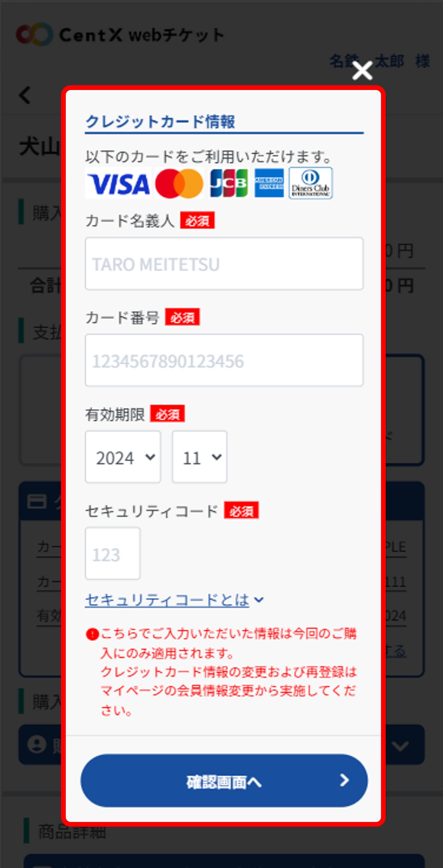Image resolution: width=443 pixels, height=868 pixels.
Task: Open the expiry year dropdown showing 2024
Action: pos(123,457)
